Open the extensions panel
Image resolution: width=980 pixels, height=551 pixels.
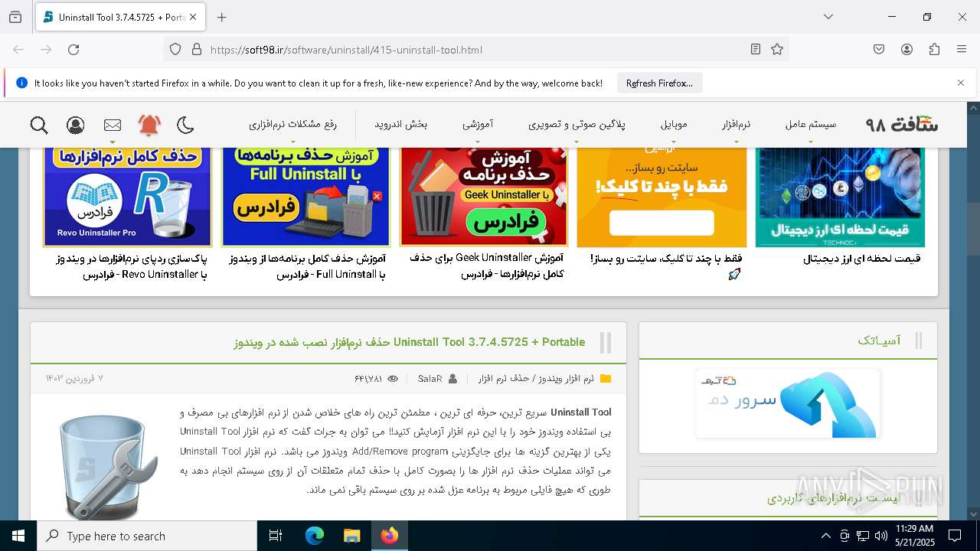(x=934, y=49)
